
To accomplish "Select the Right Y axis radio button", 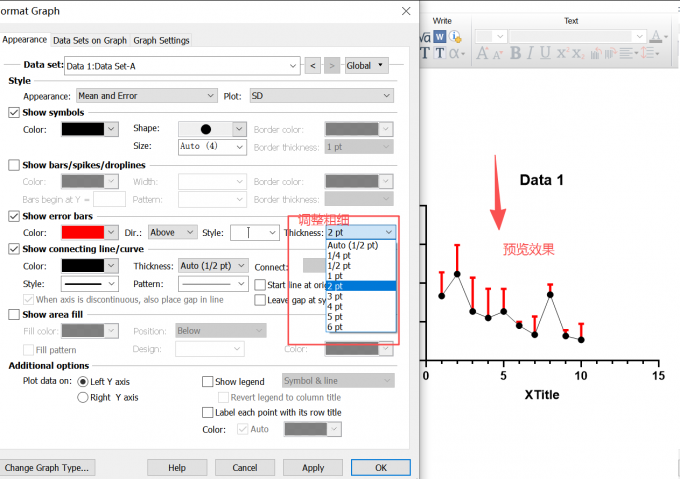I will tap(83, 397).
